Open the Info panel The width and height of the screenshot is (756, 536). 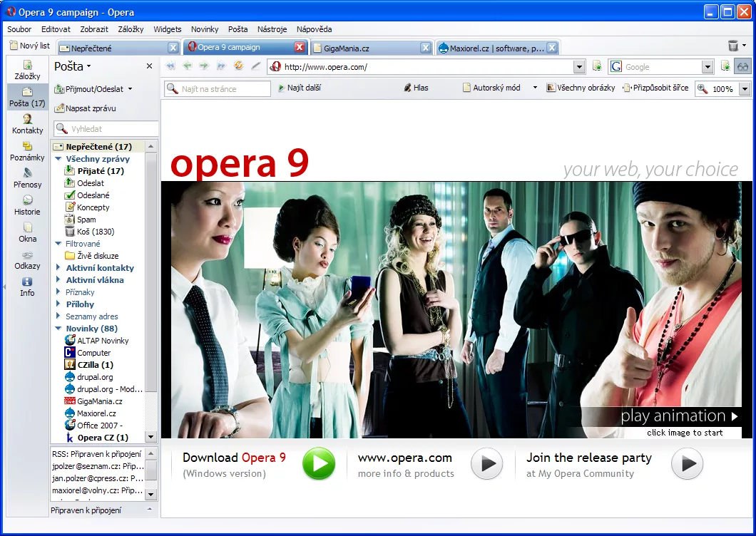coord(28,287)
